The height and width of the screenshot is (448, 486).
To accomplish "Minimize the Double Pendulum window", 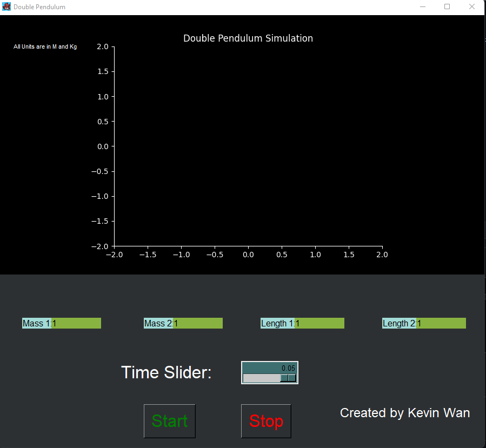I will coord(422,6).
